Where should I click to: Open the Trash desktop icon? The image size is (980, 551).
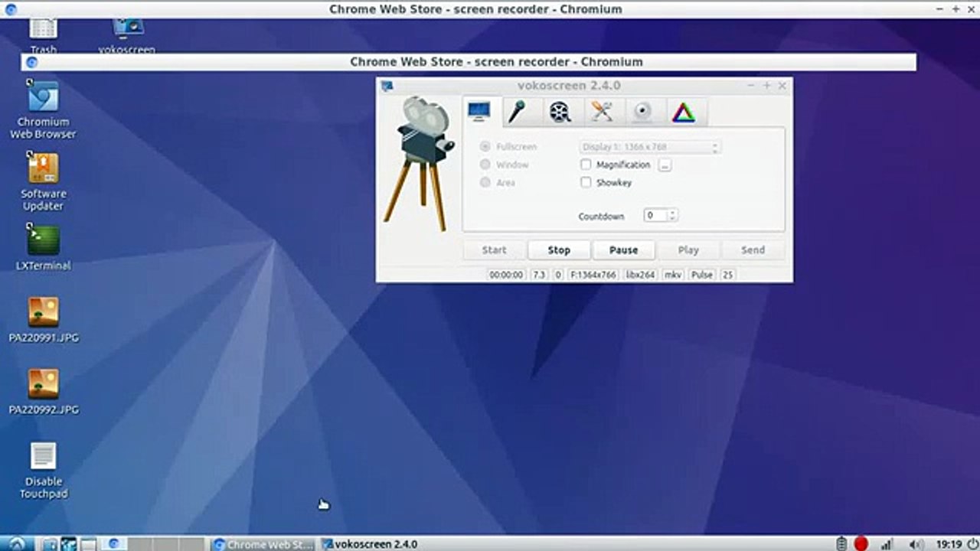pos(43,37)
